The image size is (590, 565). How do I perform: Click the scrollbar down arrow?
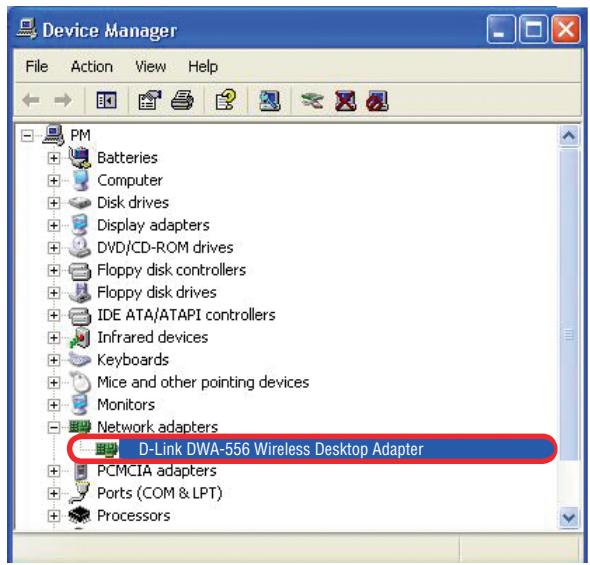tap(569, 518)
